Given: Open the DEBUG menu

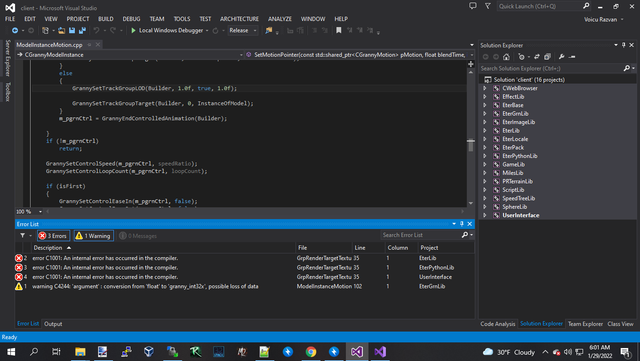Looking at the screenshot, I should (131, 19).
